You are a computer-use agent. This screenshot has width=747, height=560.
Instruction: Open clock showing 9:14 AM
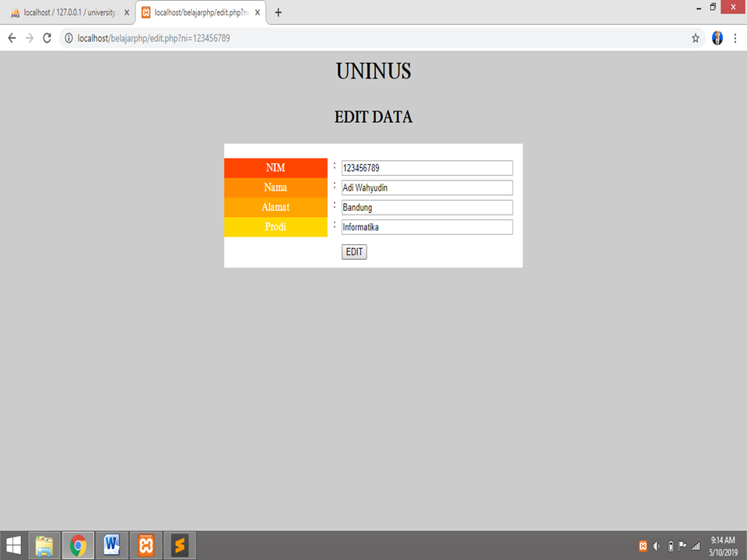point(723,546)
